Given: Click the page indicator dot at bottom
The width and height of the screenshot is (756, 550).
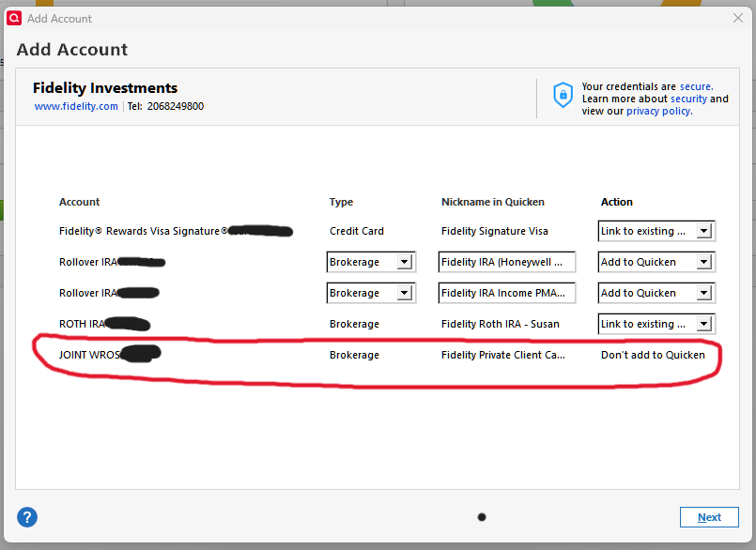Looking at the screenshot, I should click(481, 517).
